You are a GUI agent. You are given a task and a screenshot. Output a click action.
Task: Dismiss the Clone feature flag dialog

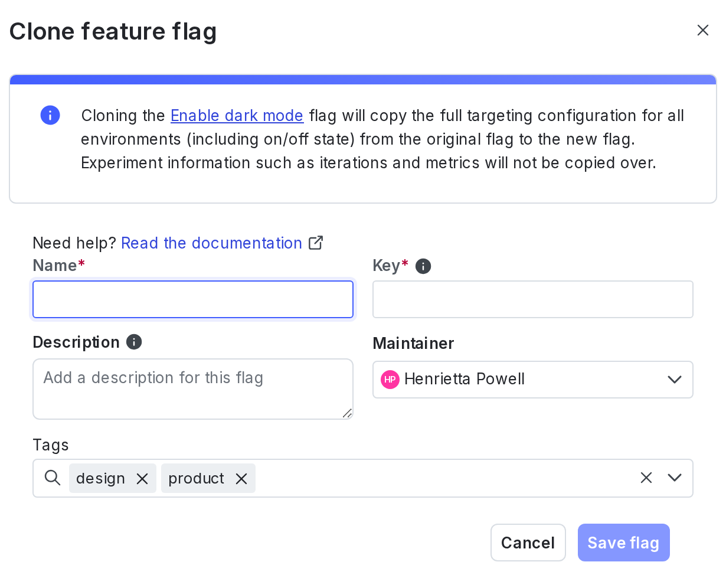702,30
